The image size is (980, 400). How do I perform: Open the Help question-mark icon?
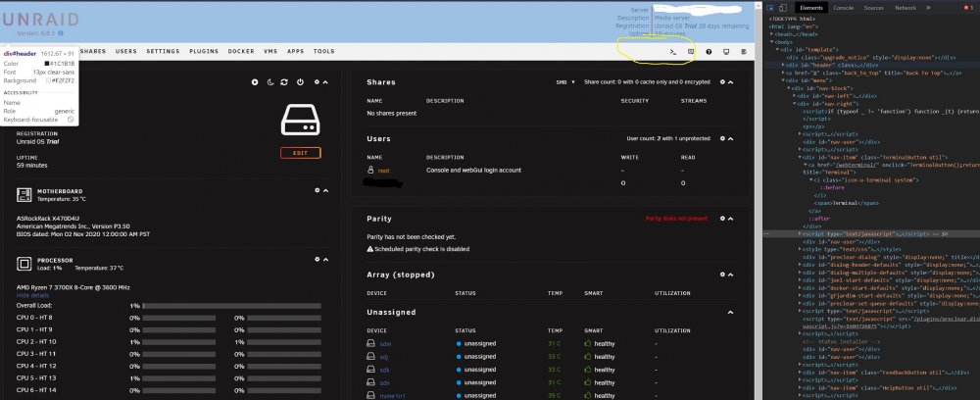pyautogui.click(x=709, y=52)
